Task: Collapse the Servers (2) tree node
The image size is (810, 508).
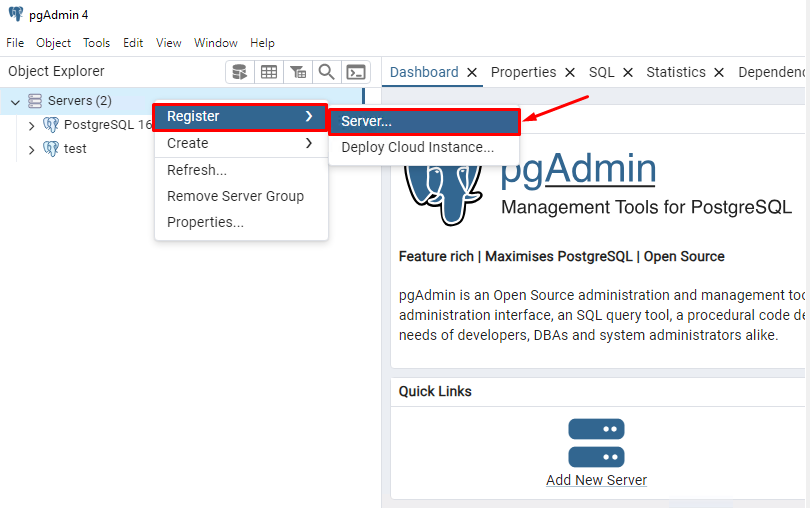Action: pyautogui.click(x=15, y=102)
